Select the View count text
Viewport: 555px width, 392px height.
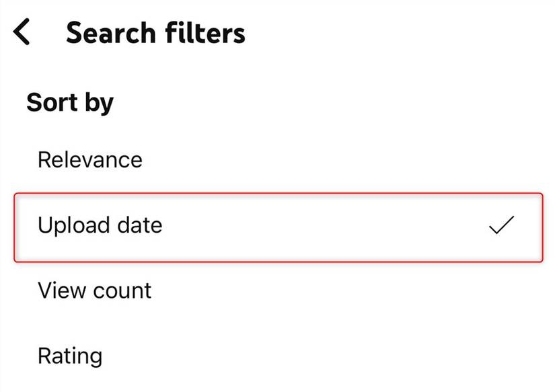coord(94,290)
